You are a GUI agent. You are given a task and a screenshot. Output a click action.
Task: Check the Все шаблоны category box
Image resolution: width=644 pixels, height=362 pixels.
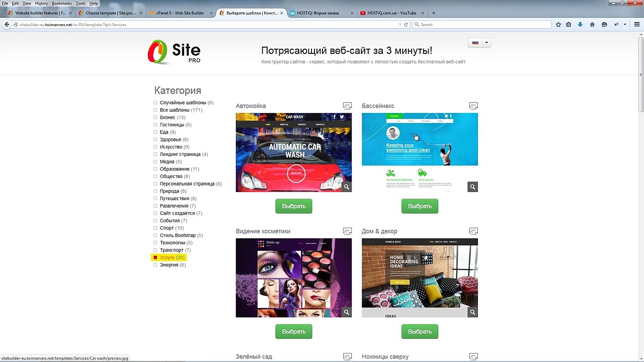[x=155, y=110]
